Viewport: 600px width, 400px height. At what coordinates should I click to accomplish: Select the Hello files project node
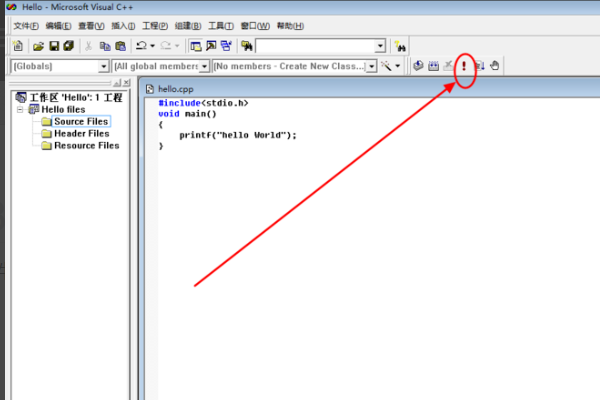point(63,110)
